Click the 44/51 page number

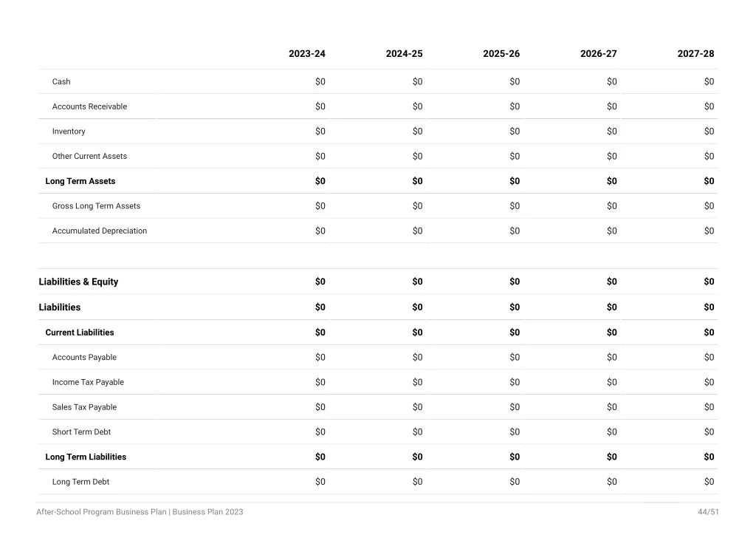708,512
